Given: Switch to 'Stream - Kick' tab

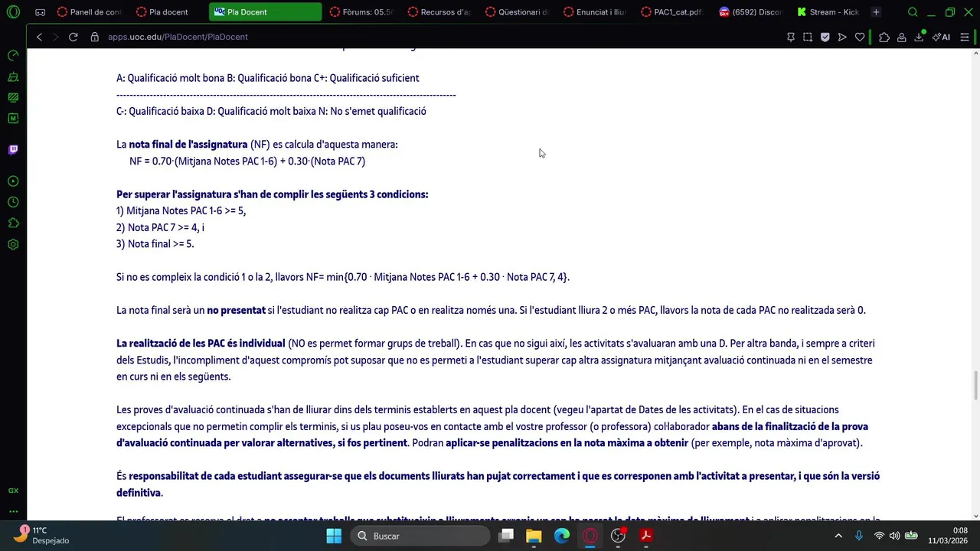Looking at the screenshot, I should (x=829, y=12).
